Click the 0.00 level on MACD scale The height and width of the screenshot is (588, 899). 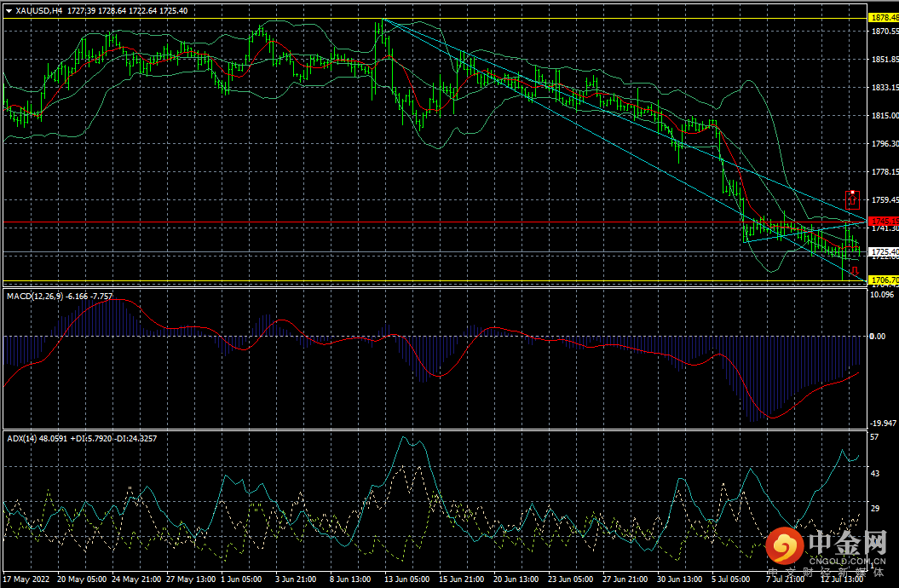pos(878,336)
